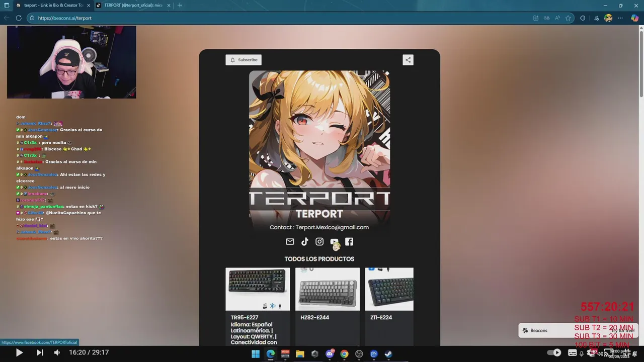Viewport: 644px width, 362px height.
Task: Open the Facebook page icon
Action: [349, 242]
